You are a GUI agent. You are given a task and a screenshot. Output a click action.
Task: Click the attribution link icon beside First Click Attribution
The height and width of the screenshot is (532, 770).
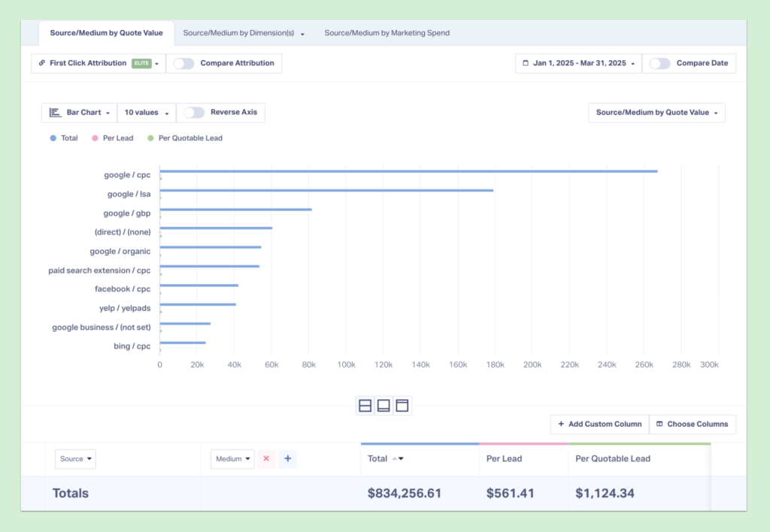[41, 63]
